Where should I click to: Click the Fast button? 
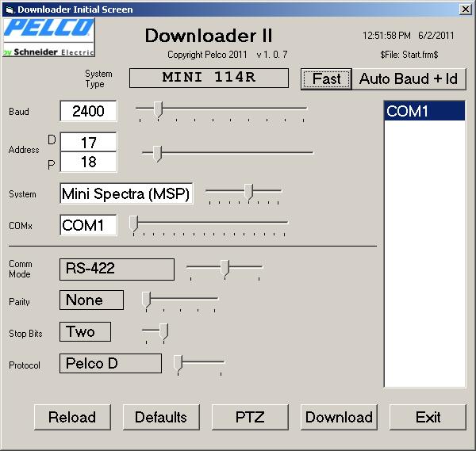click(326, 79)
